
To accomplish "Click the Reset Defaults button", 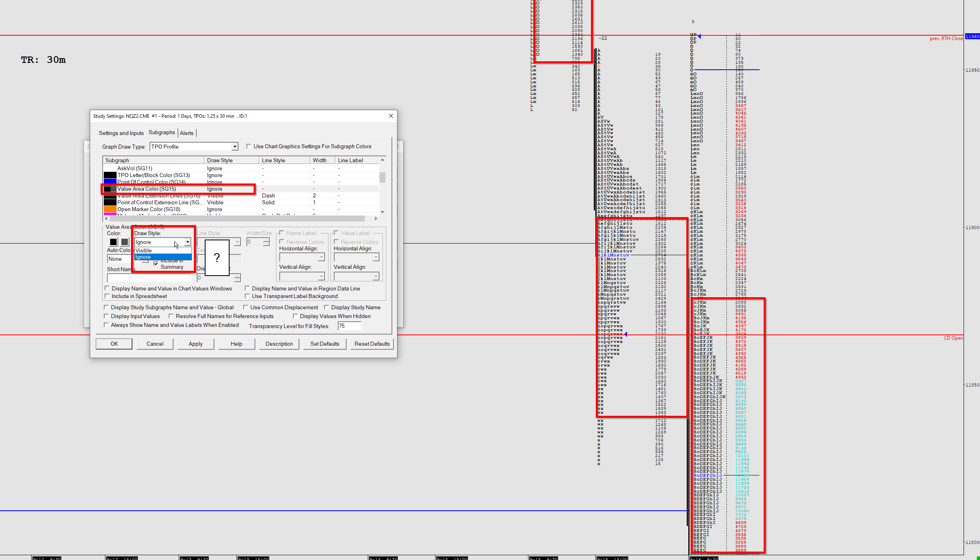I will tap(372, 344).
